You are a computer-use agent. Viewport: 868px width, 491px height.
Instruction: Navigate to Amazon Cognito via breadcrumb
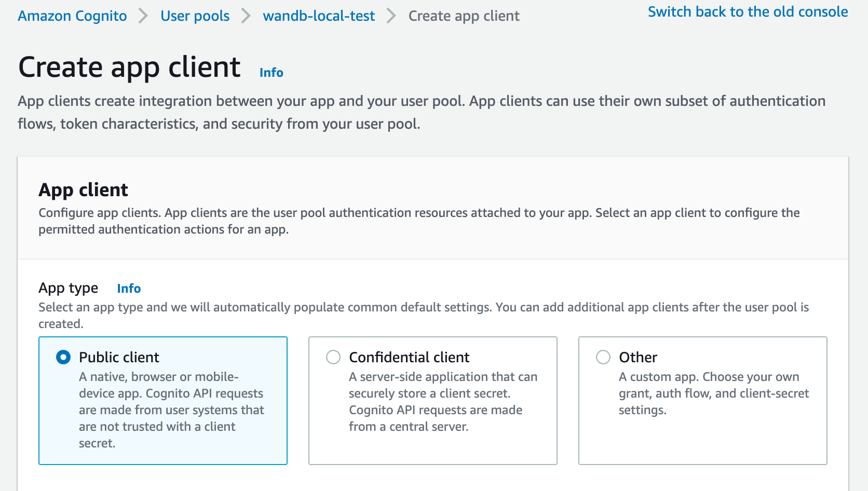click(72, 16)
